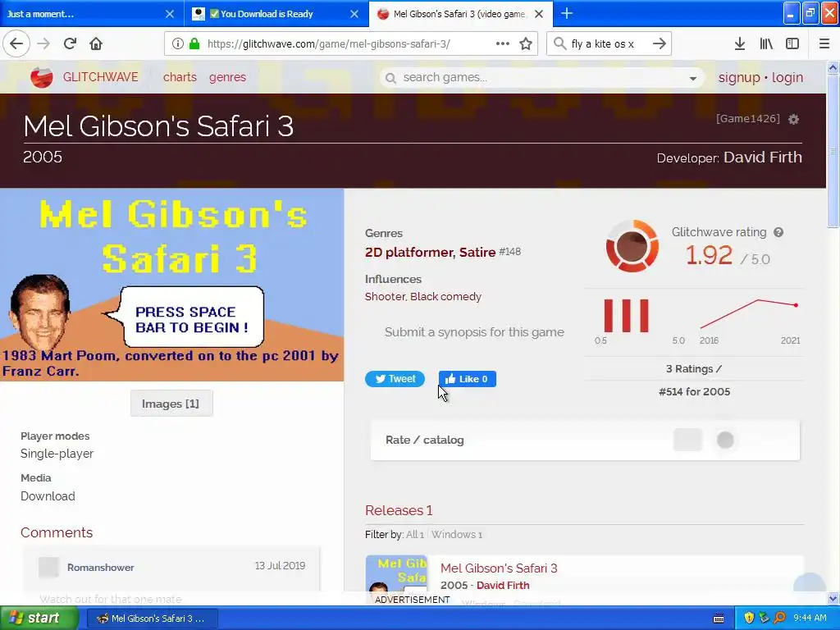Click the Rate / catalog bar
Screen dimensions: 840x630
coord(585,440)
